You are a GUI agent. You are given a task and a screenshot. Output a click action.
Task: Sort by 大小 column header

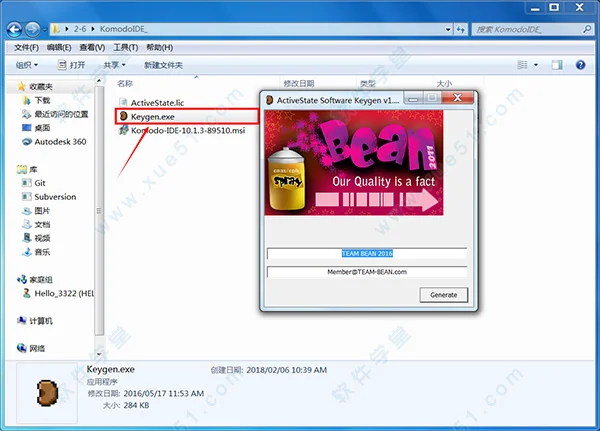tap(444, 83)
